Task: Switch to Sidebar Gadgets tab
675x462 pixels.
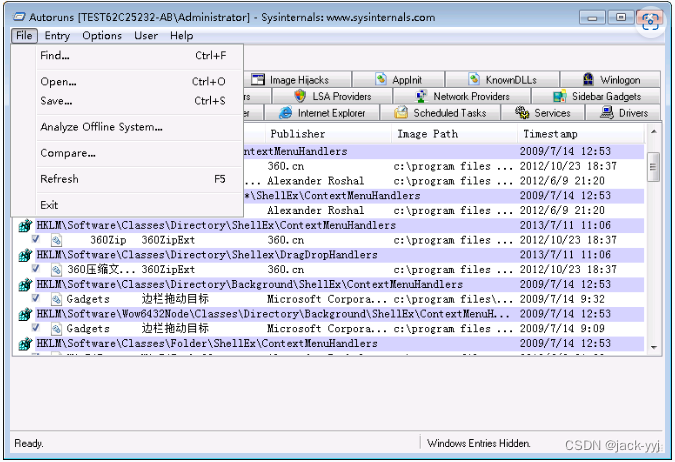Action: (597, 96)
